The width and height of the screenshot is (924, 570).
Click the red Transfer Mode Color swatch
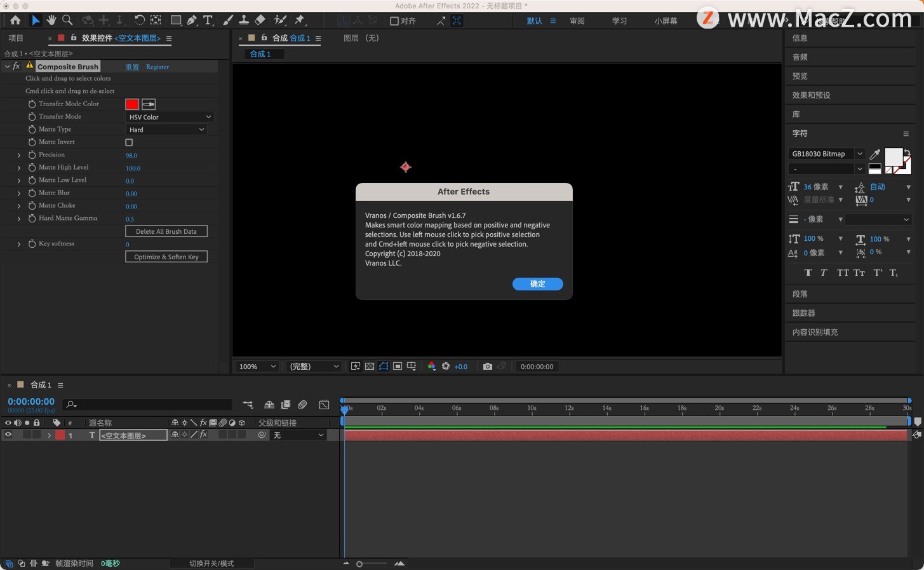click(132, 104)
